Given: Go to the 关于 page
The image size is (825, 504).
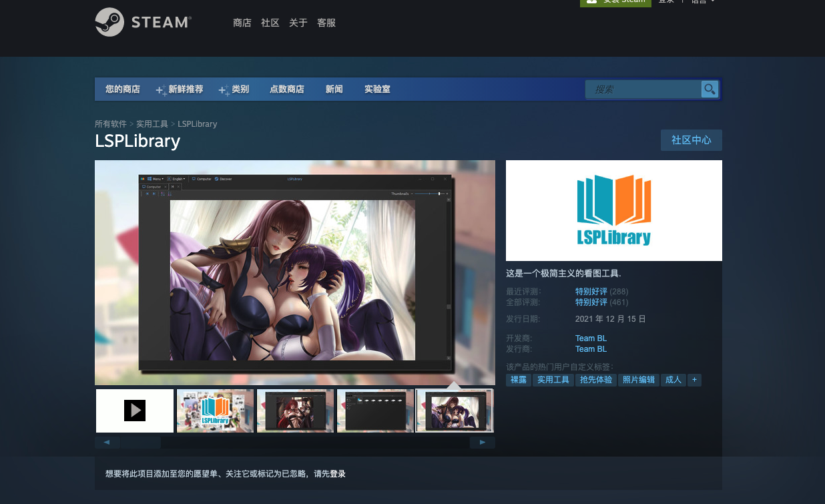Looking at the screenshot, I should (298, 23).
